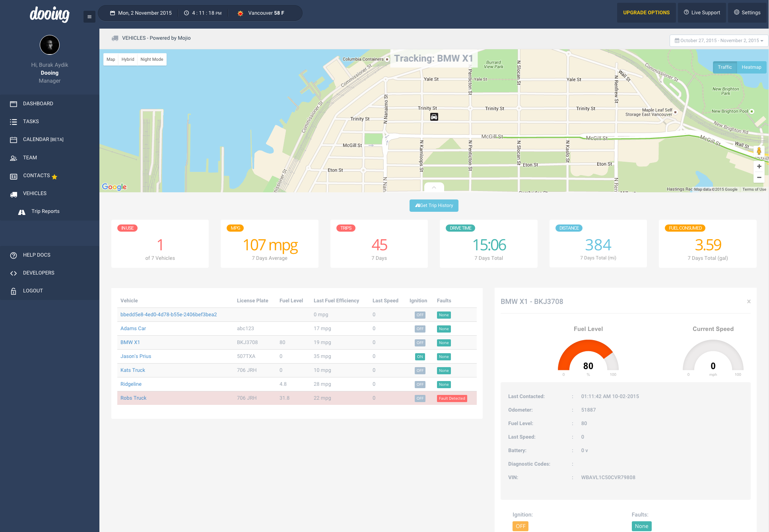Open Dashboard in the sidebar
Screen dimensions: 769x532
(38, 104)
